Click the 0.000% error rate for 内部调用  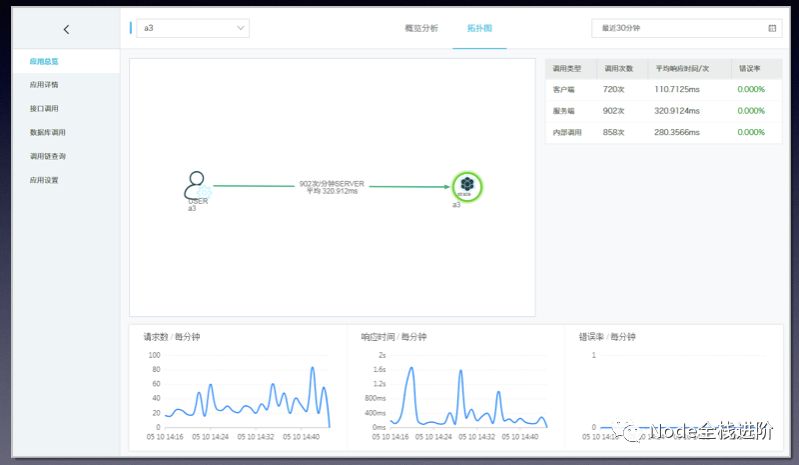(751, 132)
